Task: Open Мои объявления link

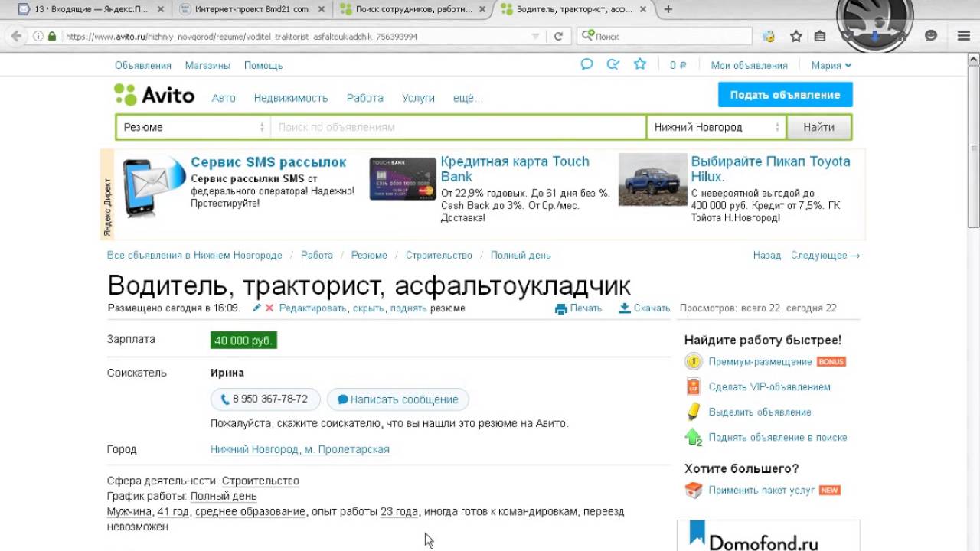Action: 749,65
